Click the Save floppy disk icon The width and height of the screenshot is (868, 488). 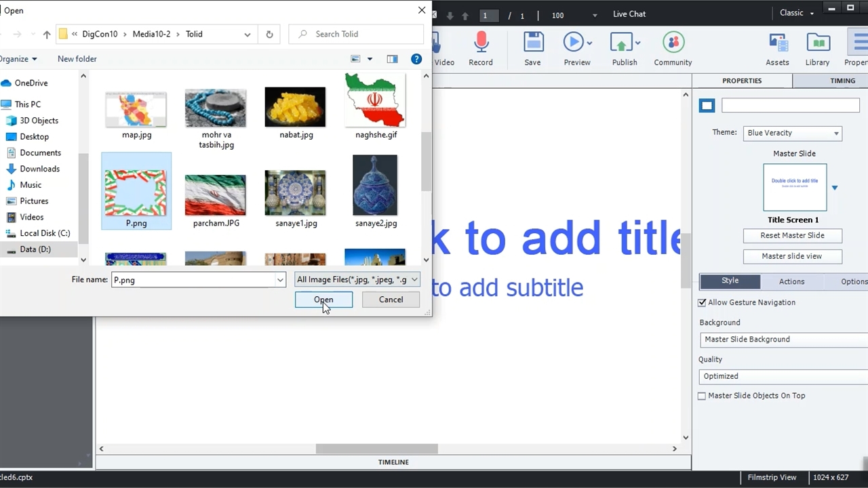[533, 43]
